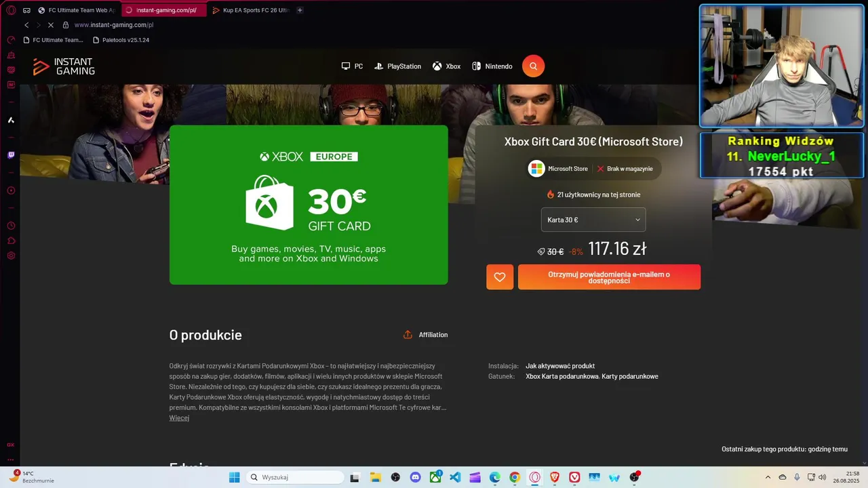The height and width of the screenshot is (488, 868).
Task: Open site search with orange magnifier
Action: [x=533, y=66]
